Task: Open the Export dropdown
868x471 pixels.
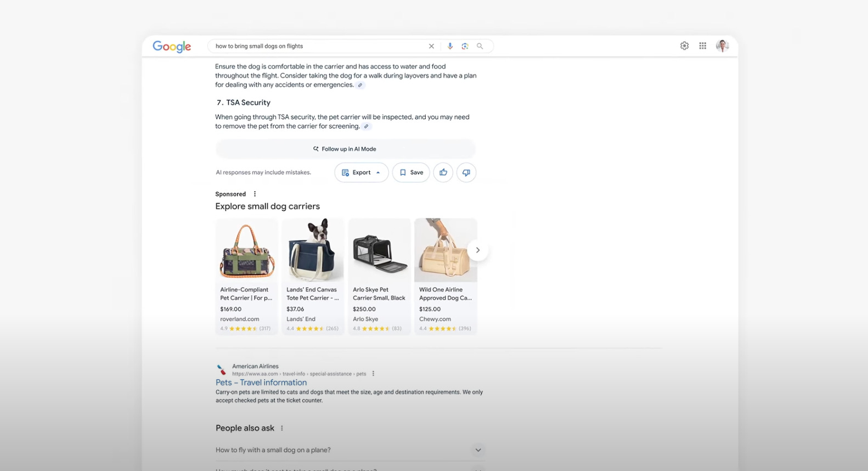Action: pyautogui.click(x=362, y=172)
